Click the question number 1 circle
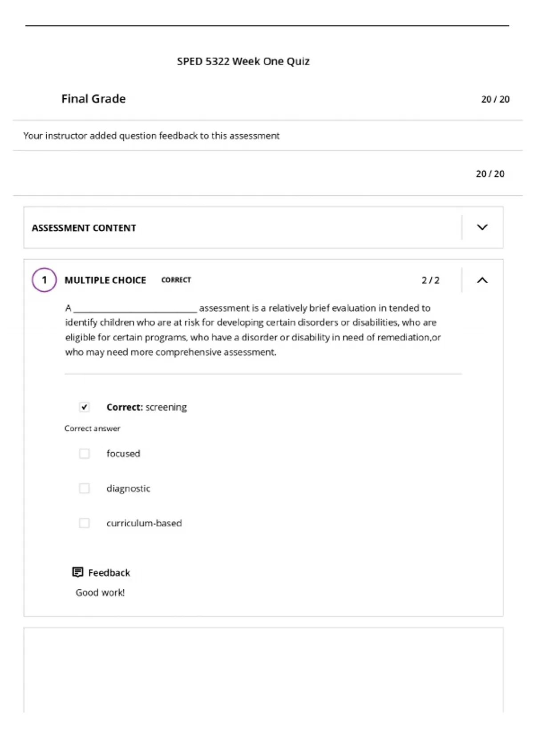 tap(44, 280)
